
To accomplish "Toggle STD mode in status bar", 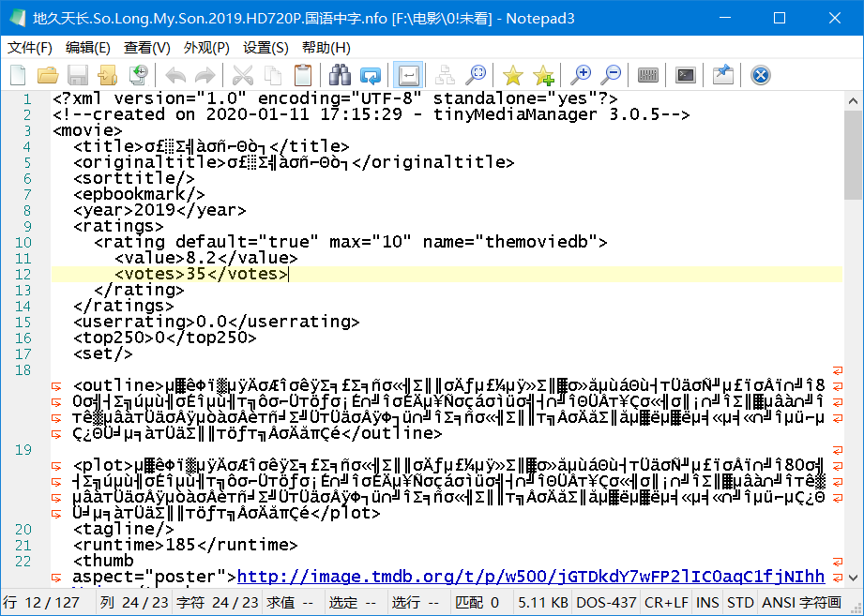I will (740, 602).
